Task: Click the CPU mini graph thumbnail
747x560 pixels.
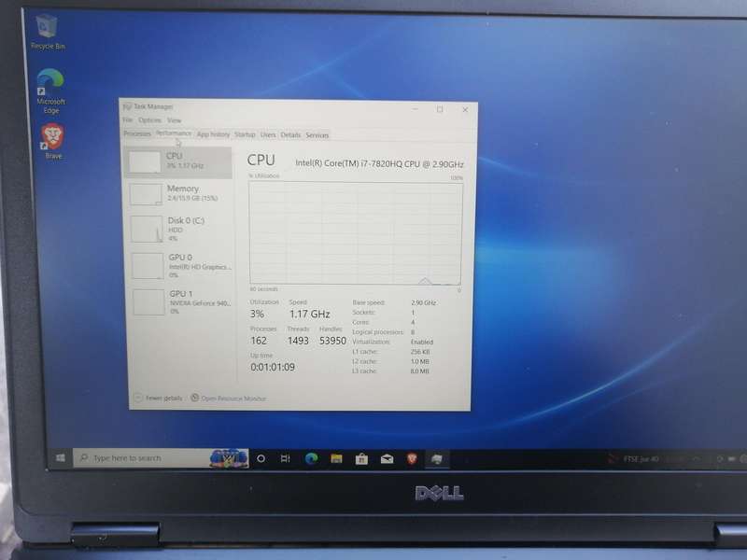Action: pos(145,162)
